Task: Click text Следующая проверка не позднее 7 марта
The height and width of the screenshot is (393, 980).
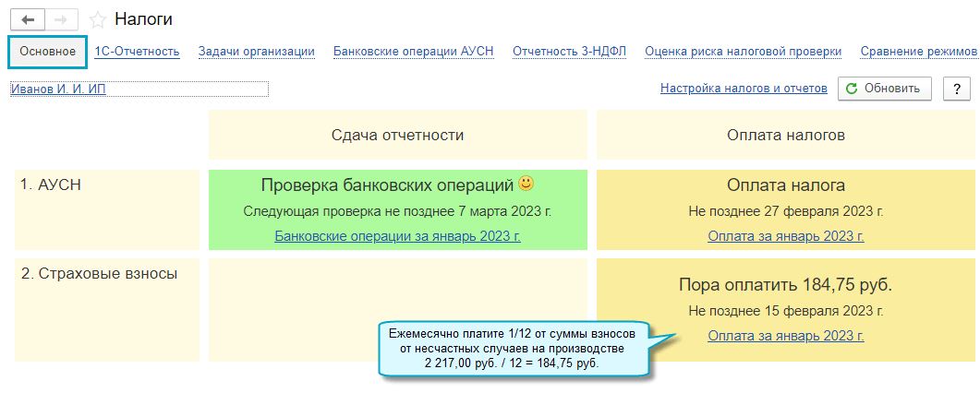Action: [x=397, y=211]
